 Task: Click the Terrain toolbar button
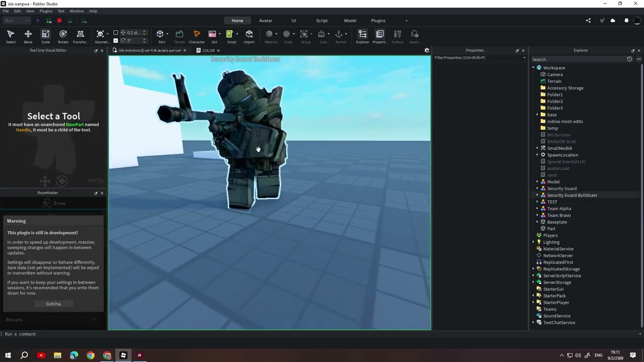179,36
